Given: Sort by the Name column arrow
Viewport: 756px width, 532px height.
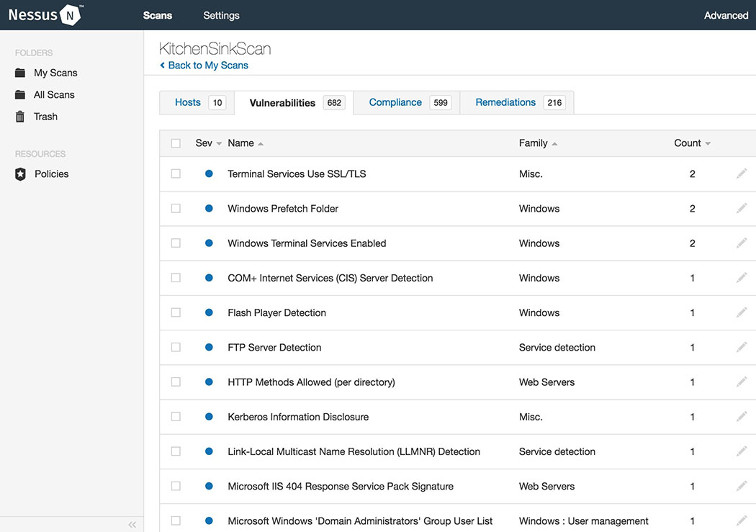Looking at the screenshot, I should (x=261, y=143).
